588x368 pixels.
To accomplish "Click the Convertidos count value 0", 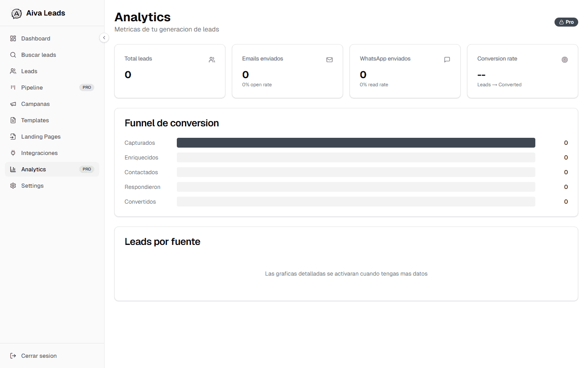I will click(566, 202).
